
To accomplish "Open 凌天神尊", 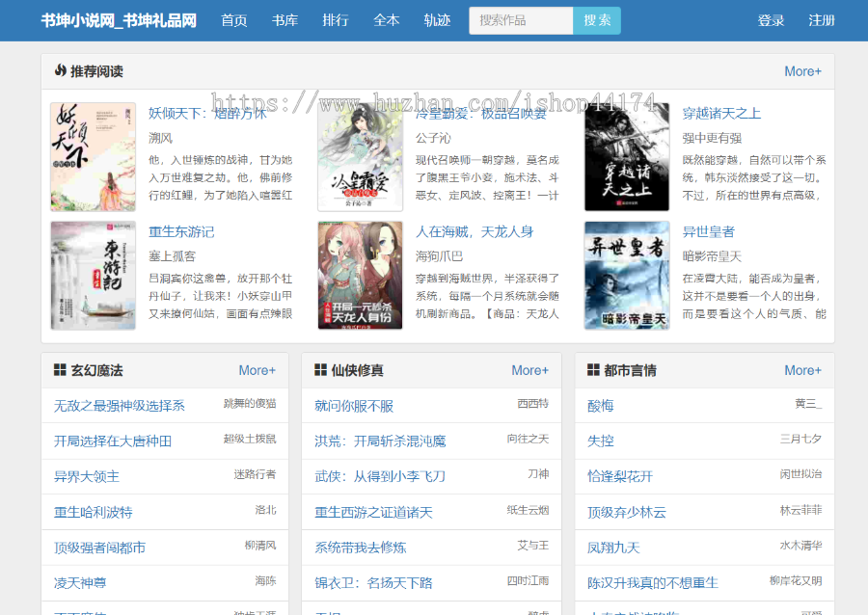I will pyautogui.click(x=80, y=583).
